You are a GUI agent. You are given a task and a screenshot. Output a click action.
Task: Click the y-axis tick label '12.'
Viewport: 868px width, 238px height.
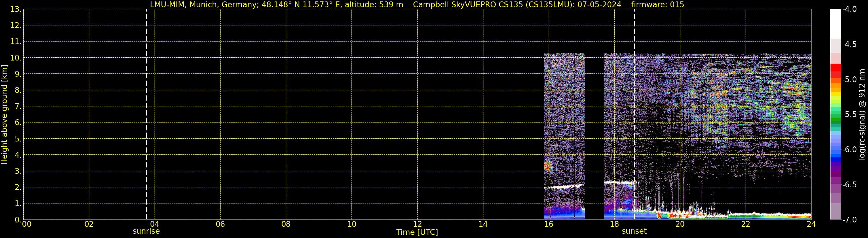16,26
